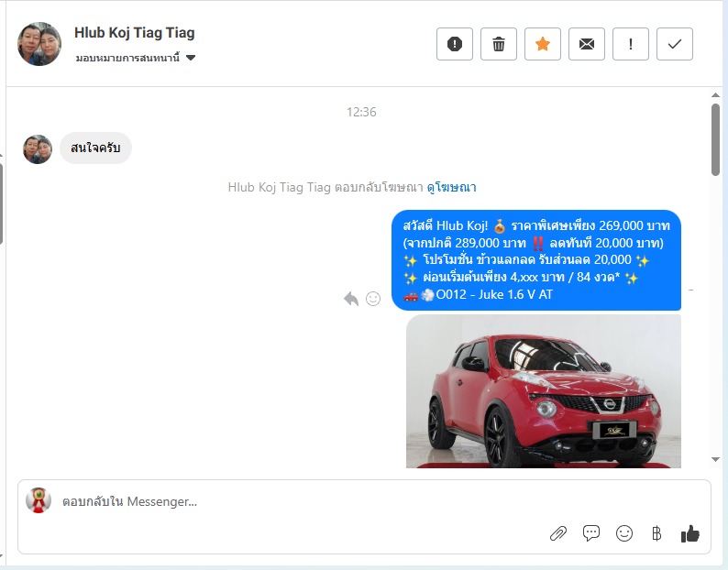728x570 pixels.
Task: Open the ดูโฆษณา ad link
Action: point(451,187)
